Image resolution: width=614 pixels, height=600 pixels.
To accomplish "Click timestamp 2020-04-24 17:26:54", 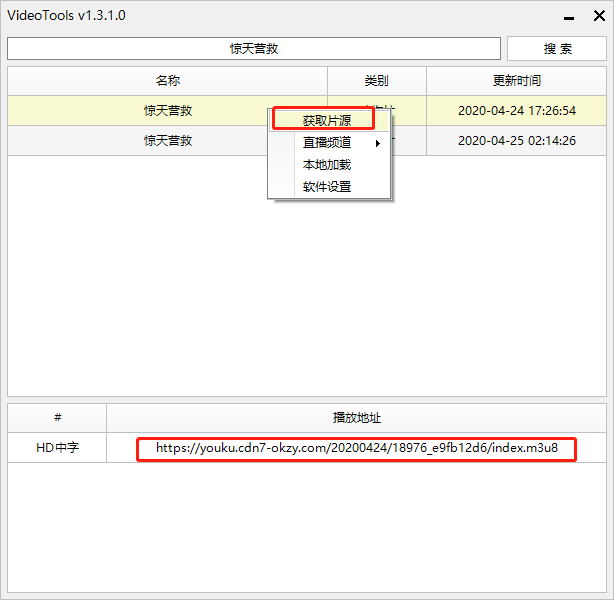I will point(517,110).
